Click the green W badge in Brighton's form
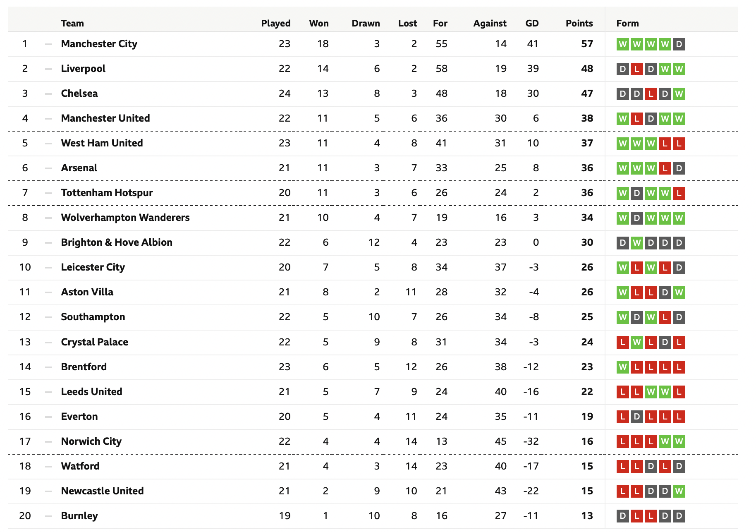Image resolution: width=756 pixels, height=532 pixels. [x=636, y=242]
